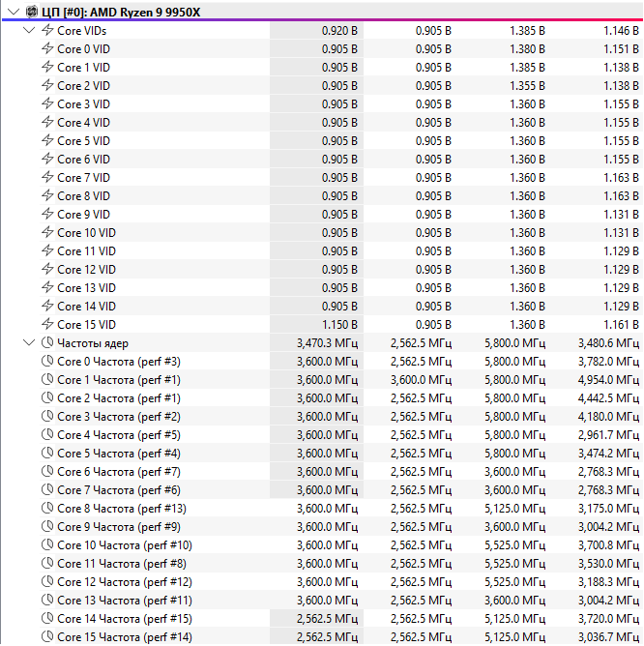Click the lightning icon of Core 14 VID
This screenshot has width=644, height=646.
tap(47, 307)
